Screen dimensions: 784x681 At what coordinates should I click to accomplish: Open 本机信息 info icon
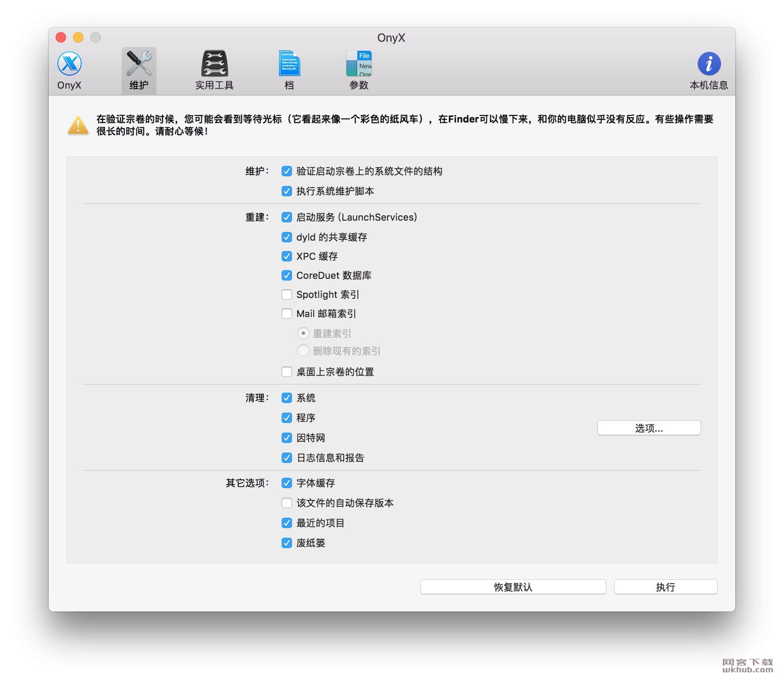[709, 70]
